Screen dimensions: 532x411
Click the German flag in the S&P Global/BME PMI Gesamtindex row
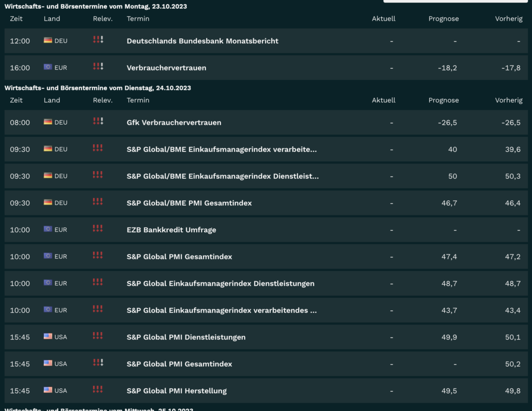coord(48,203)
